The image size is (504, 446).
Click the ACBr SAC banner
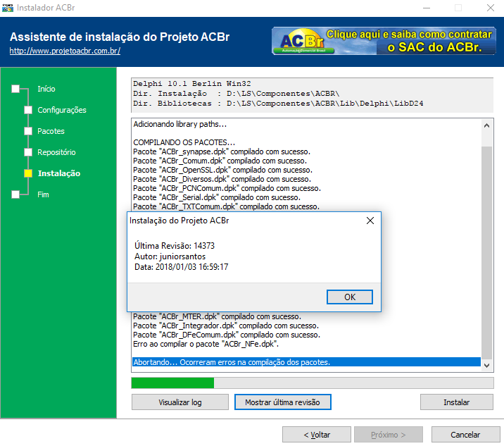pyautogui.click(x=384, y=41)
